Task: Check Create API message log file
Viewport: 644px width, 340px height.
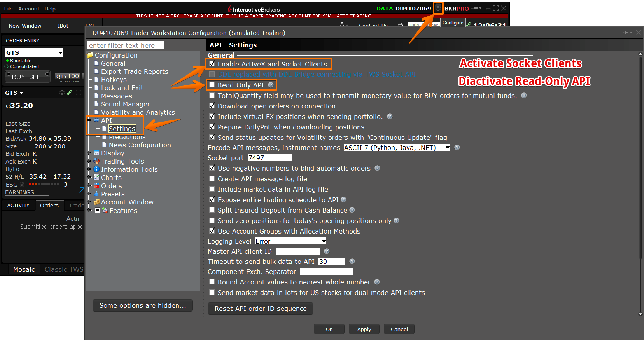Action: click(212, 178)
